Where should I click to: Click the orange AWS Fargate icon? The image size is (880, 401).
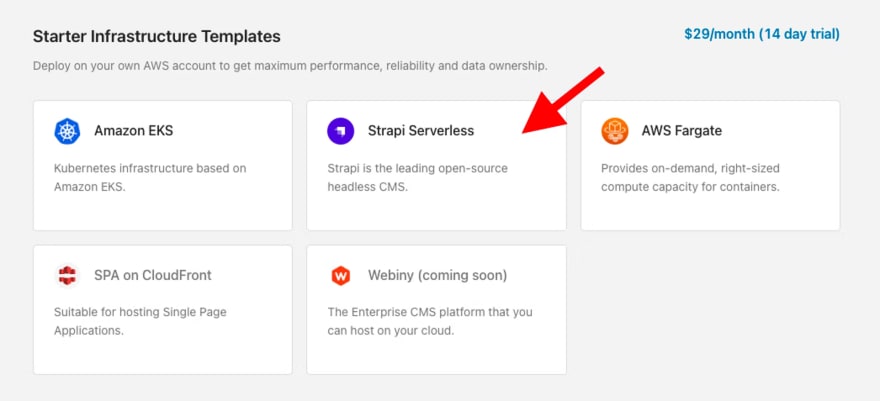615,131
